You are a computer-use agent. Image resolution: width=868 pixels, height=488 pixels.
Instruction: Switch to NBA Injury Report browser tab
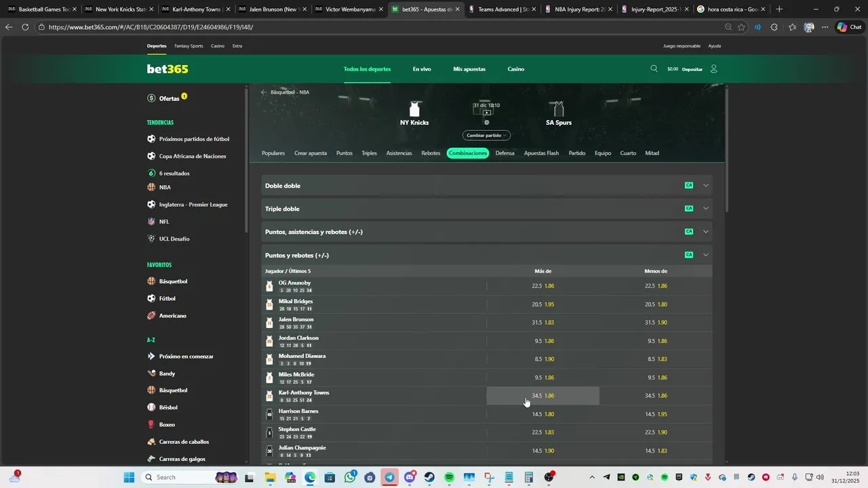click(579, 9)
